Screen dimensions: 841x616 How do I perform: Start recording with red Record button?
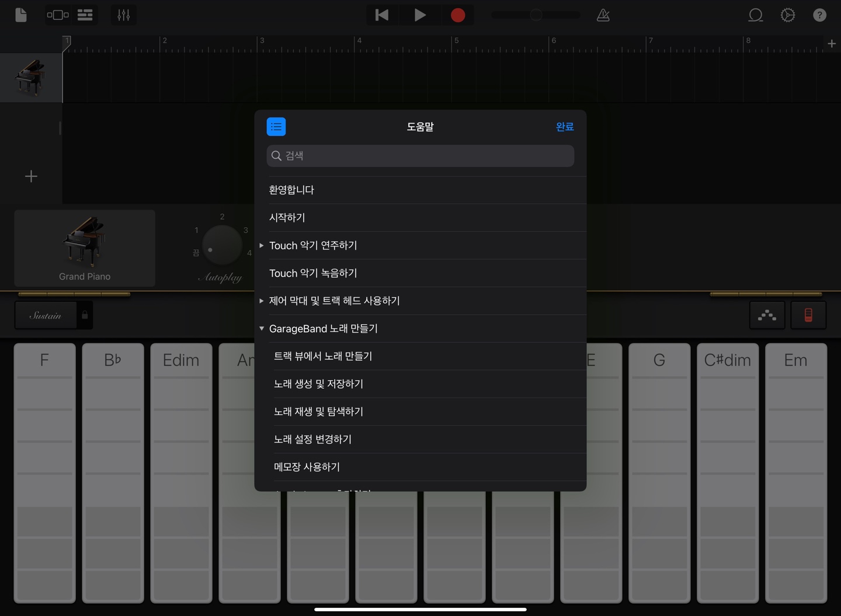tap(458, 15)
